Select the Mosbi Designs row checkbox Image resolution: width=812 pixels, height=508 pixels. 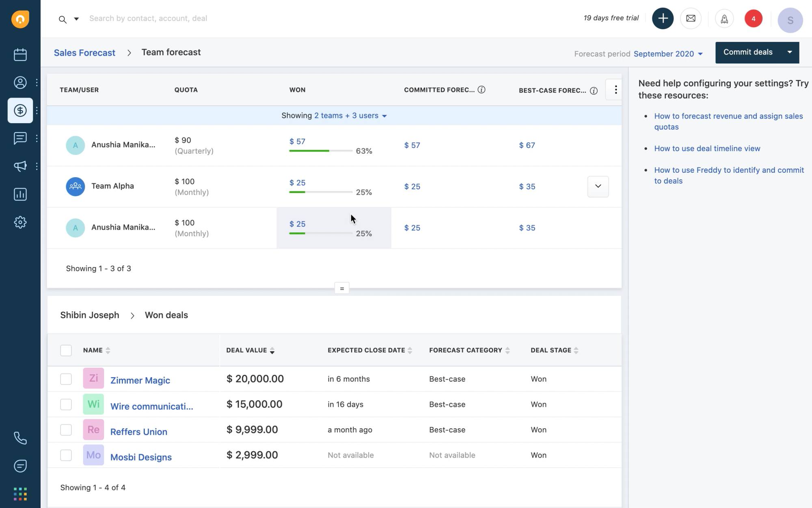tap(66, 455)
